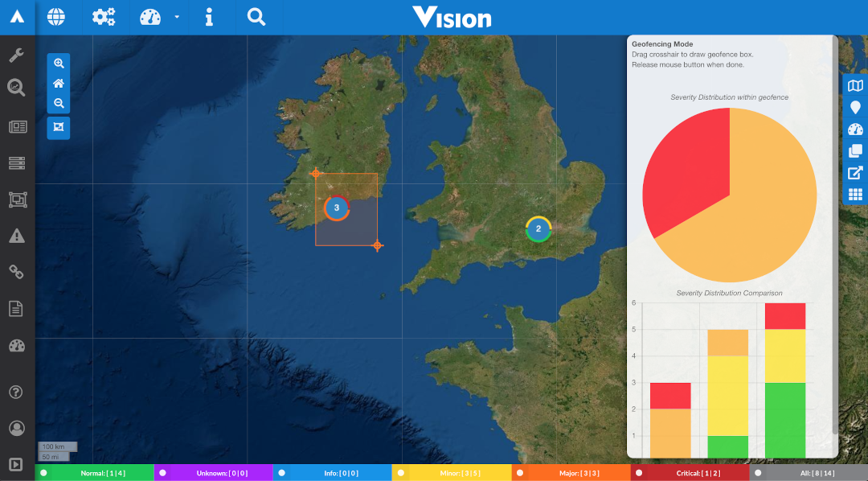The height and width of the screenshot is (481, 868).
Task: Click zoom in on the map controls
Action: tap(58, 63)
